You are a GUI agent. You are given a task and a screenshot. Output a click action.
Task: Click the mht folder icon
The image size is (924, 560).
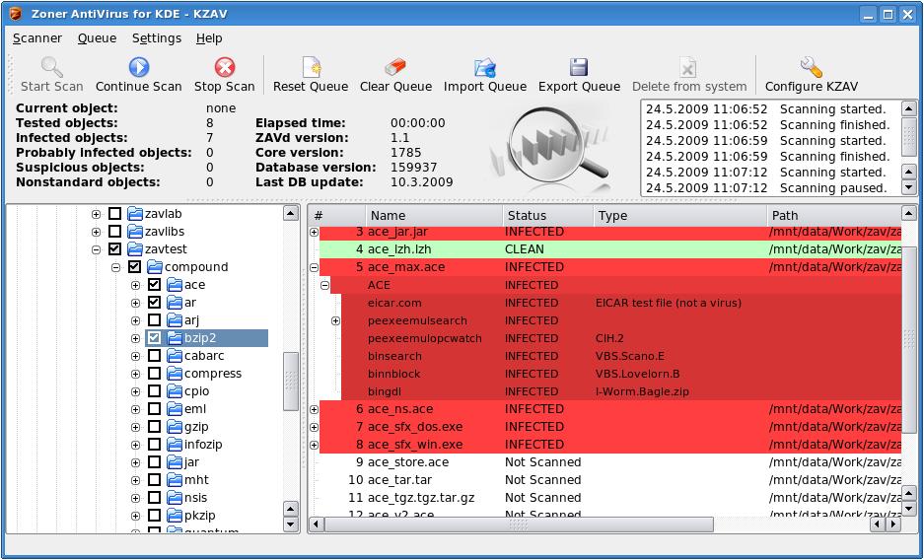(175, 480)
